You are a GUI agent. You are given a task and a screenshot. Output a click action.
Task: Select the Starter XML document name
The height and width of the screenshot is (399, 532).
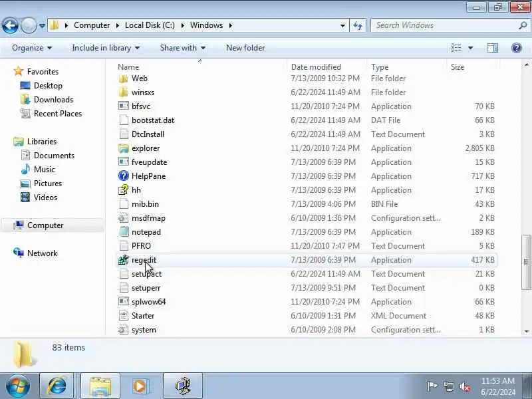pos(143,315)
